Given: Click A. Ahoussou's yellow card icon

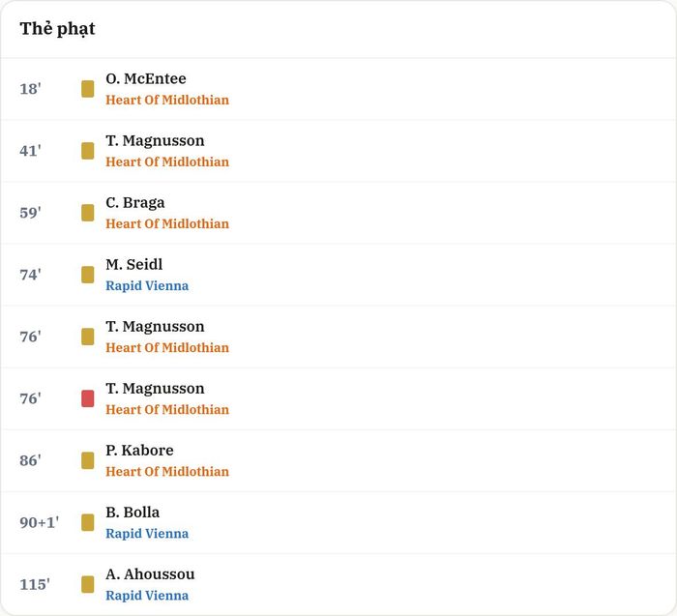Looking at the screenshot, I should click(88, 584).
